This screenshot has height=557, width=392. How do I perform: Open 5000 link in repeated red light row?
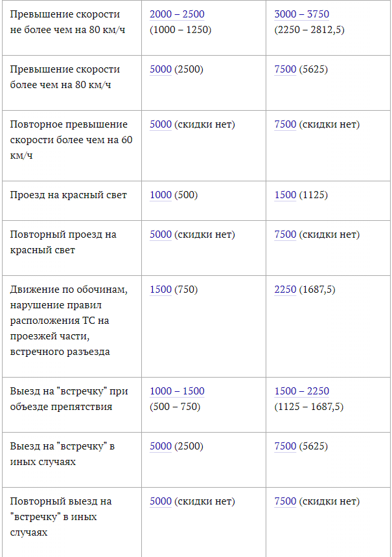tap(161, 234)
